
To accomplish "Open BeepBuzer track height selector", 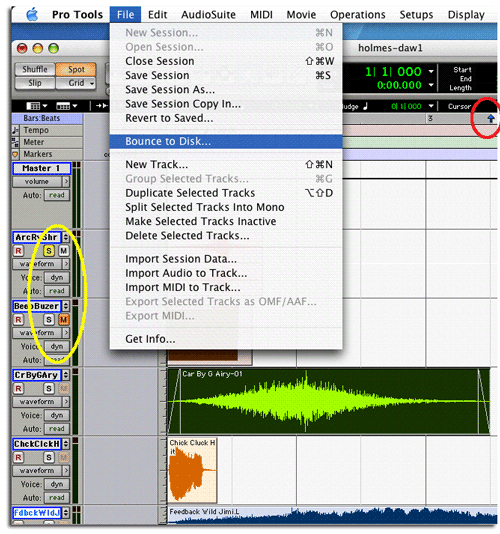I will tap(66, 306).
